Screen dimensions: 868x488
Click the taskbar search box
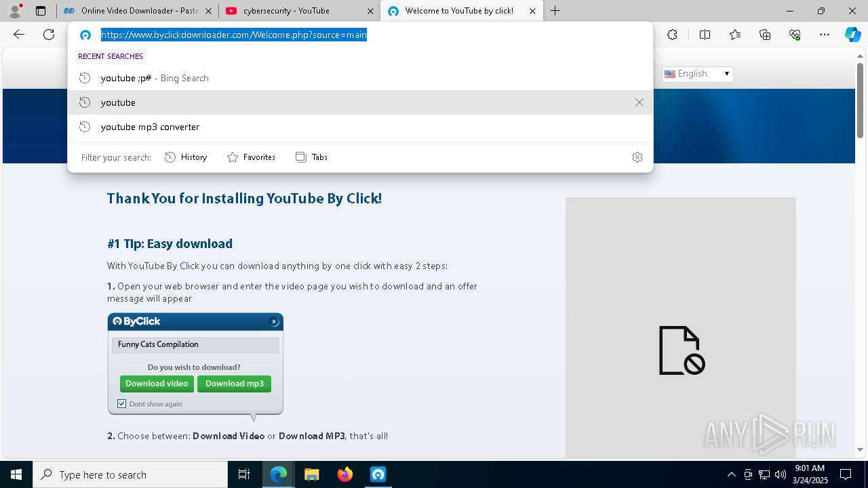click(x=130, y=474)
